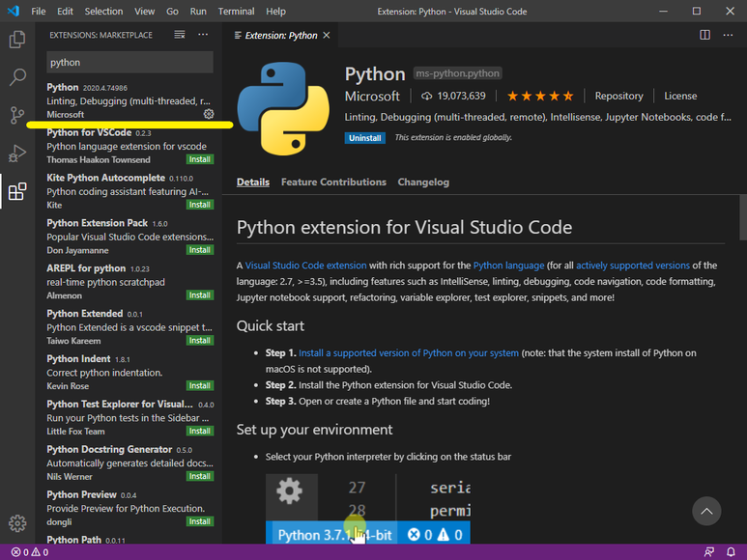Open the Python language link

point(508,266)
